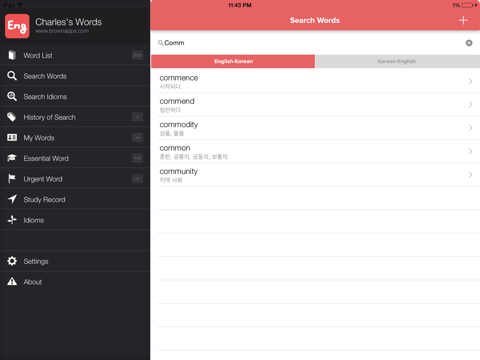This screenshot has height=360, width=480.
Task: Click the Urgent Word flag icon
Action: point(12,179)
